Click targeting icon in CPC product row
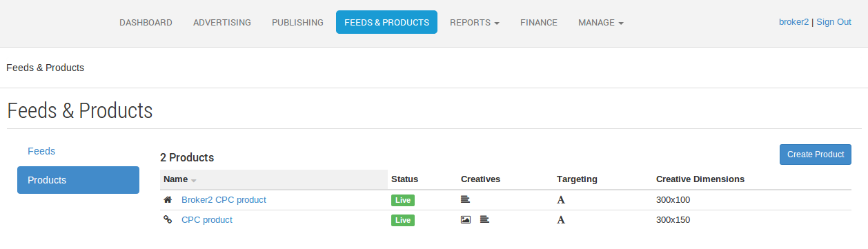 [561, 220]
